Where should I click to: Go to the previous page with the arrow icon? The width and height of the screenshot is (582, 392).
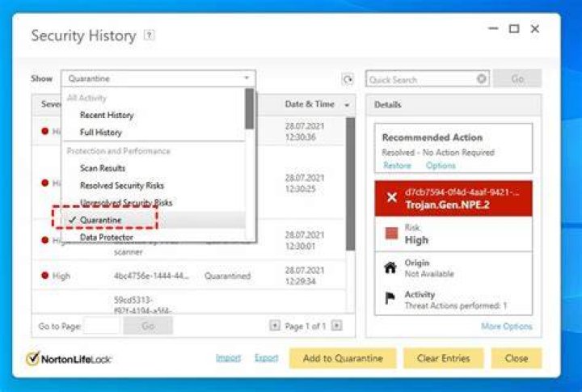[x=275, y=326]
